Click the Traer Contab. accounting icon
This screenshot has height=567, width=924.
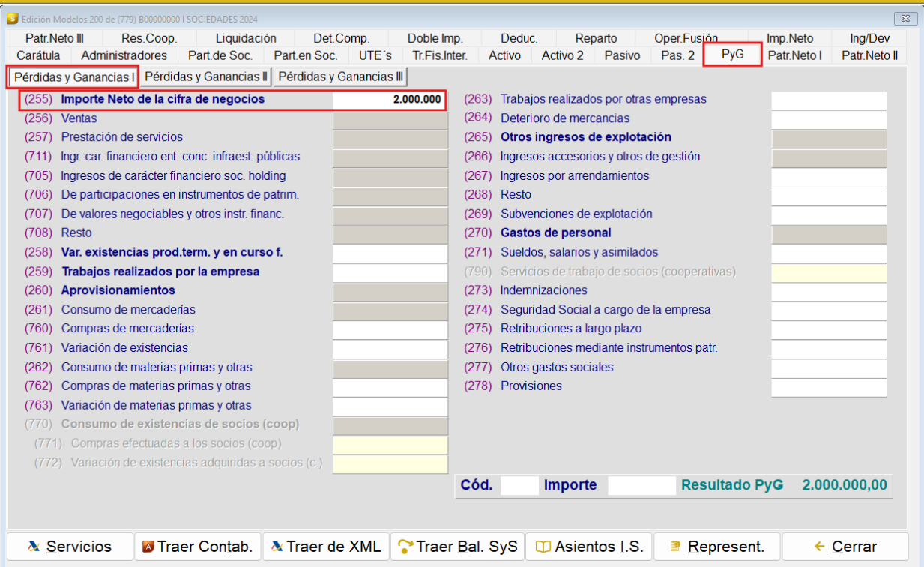click(148, 547)
